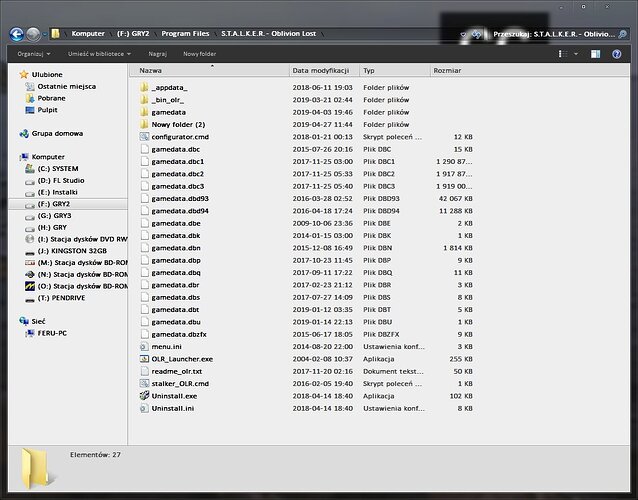Click the FERU-PC network computer icon
Screen dimensions: 638x500
[x=30, y=333]
